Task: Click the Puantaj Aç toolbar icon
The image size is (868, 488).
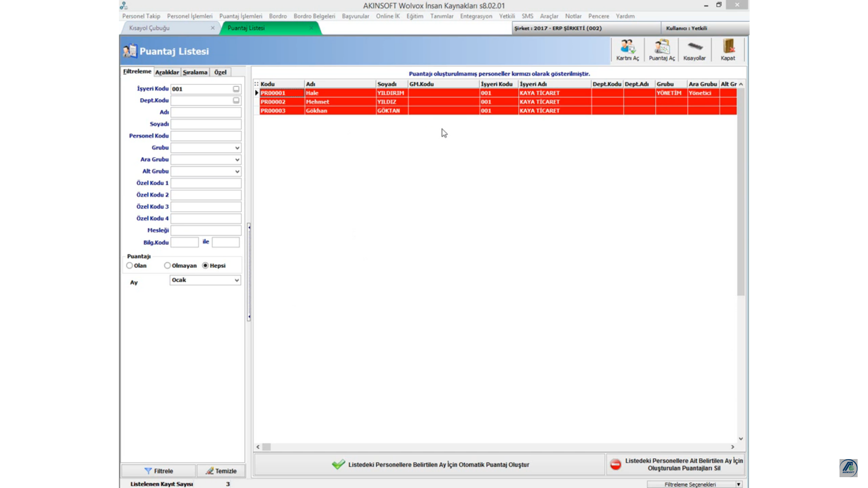Action: 662,50
